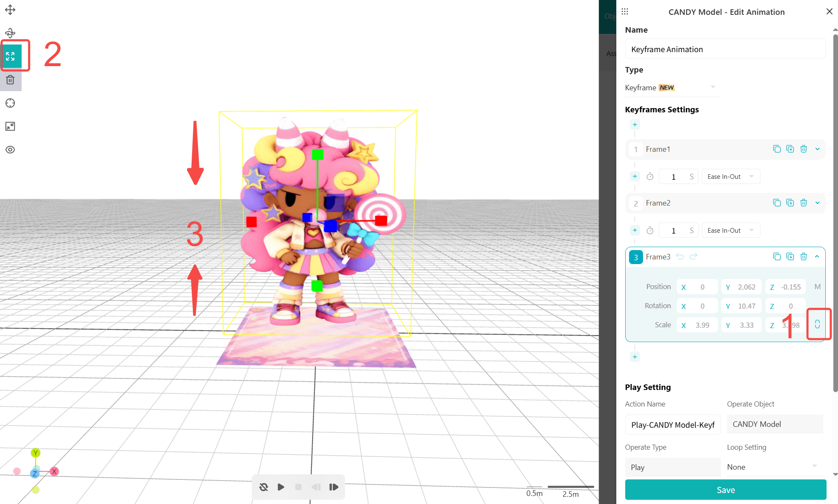Click the Rotation X field
838x504 pixels.
pos(697,306)
